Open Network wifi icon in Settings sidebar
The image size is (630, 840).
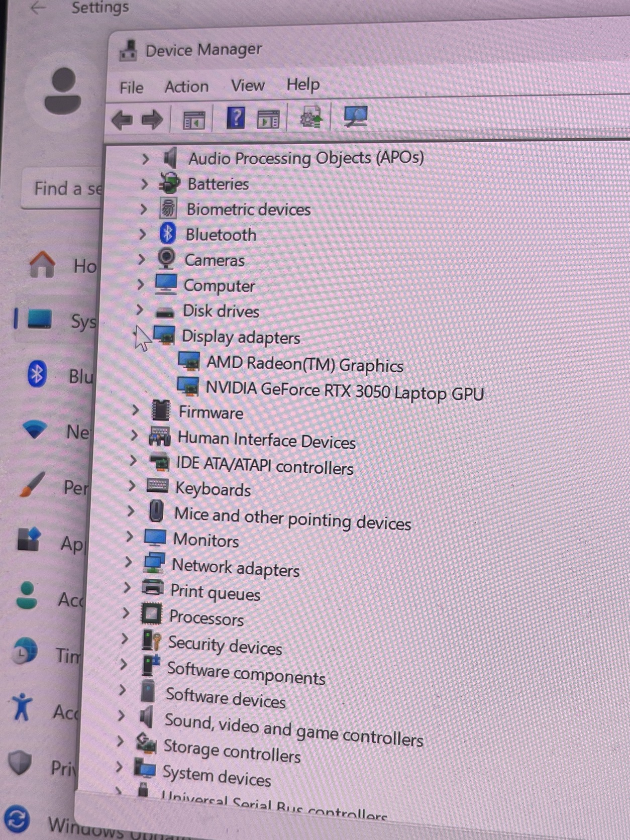(35, 430)
